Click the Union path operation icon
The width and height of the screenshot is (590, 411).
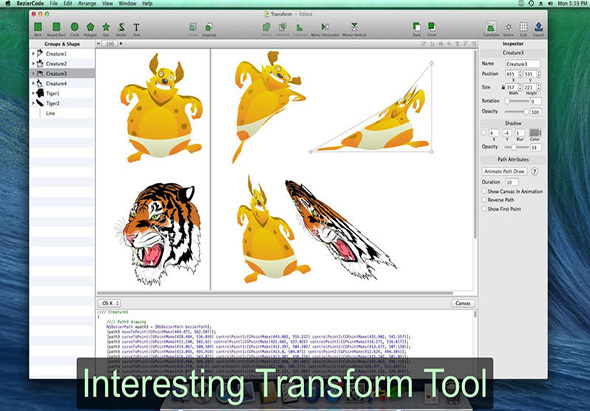click(266, 27)
